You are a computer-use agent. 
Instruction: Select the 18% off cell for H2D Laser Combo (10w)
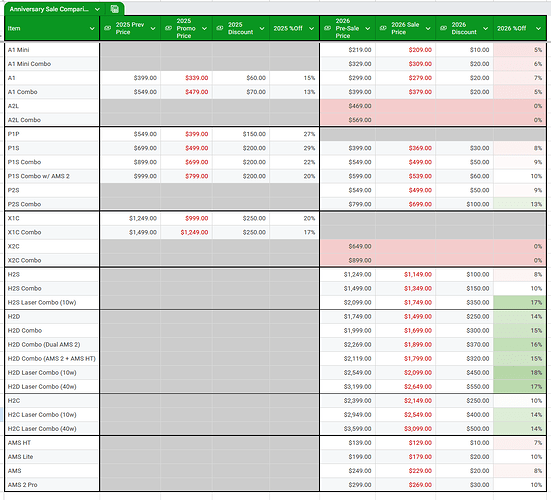pos(519,373)
